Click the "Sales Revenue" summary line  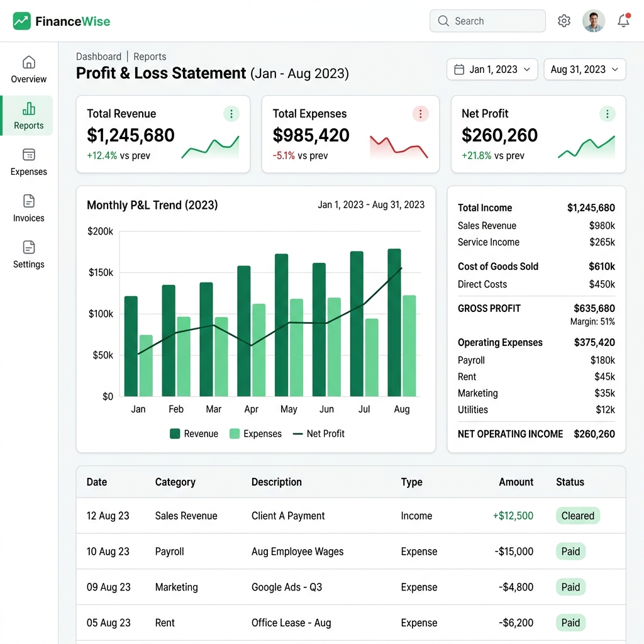coord(536,226)
